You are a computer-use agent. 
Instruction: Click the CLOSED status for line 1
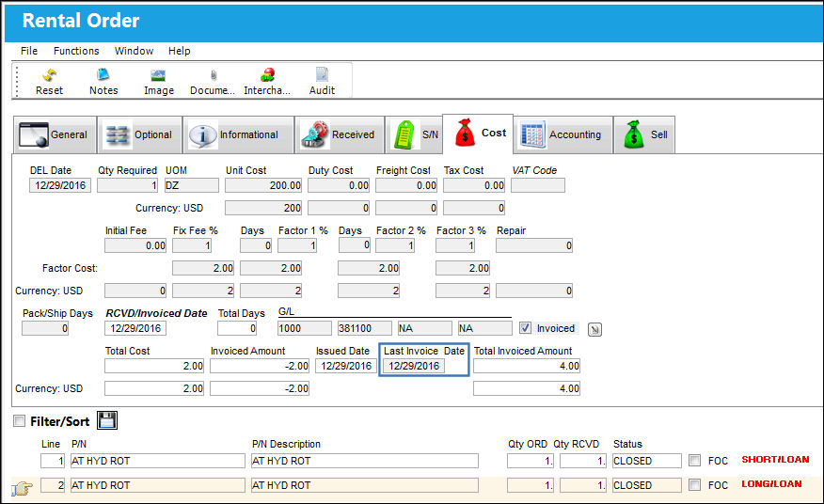pos(647,461)
